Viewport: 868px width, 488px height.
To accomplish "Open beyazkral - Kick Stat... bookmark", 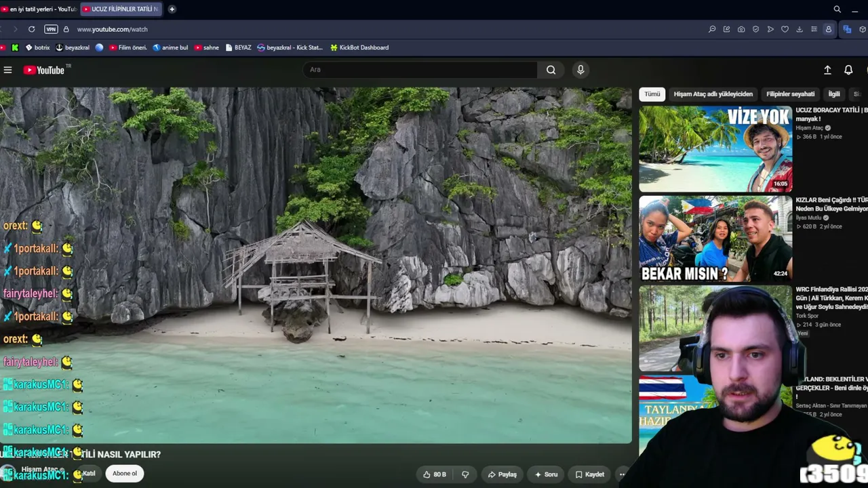I will click(290, 47).
